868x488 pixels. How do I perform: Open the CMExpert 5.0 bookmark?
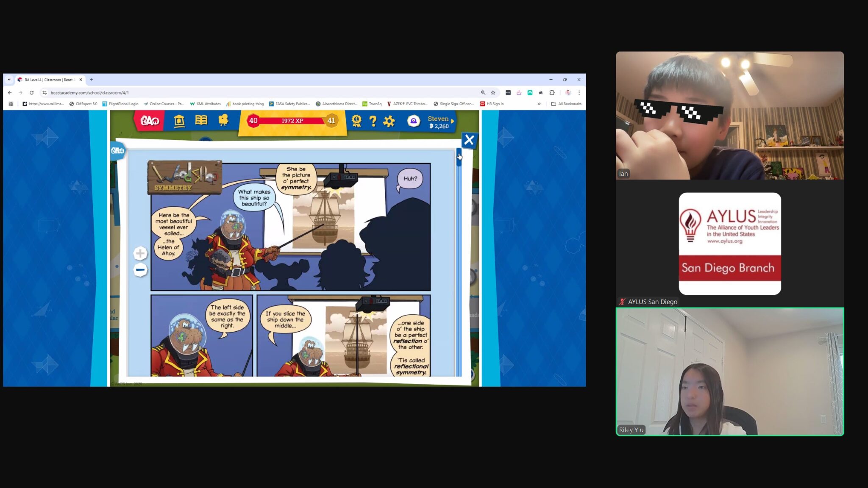pos(83,104)
